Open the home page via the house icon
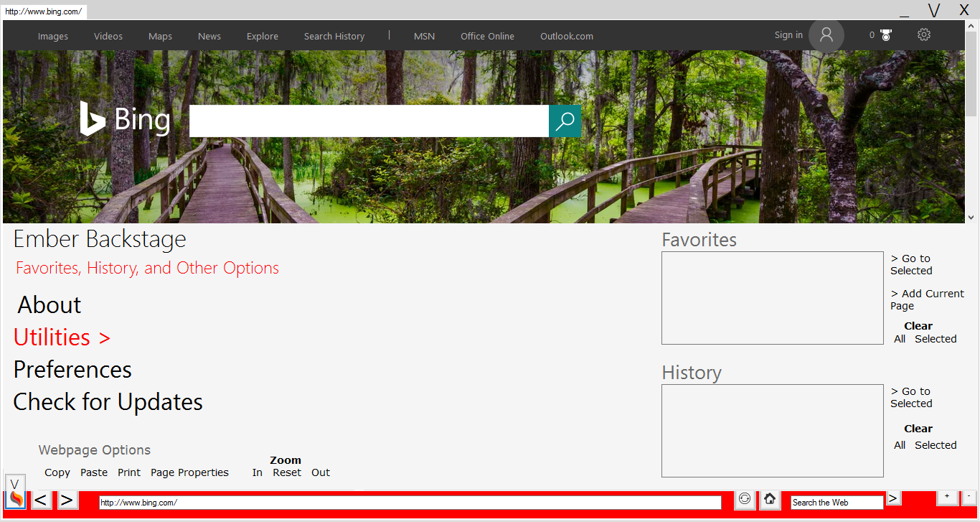This screenshot has width=980, height=522. pyautogui.click(x=769, y=500)
